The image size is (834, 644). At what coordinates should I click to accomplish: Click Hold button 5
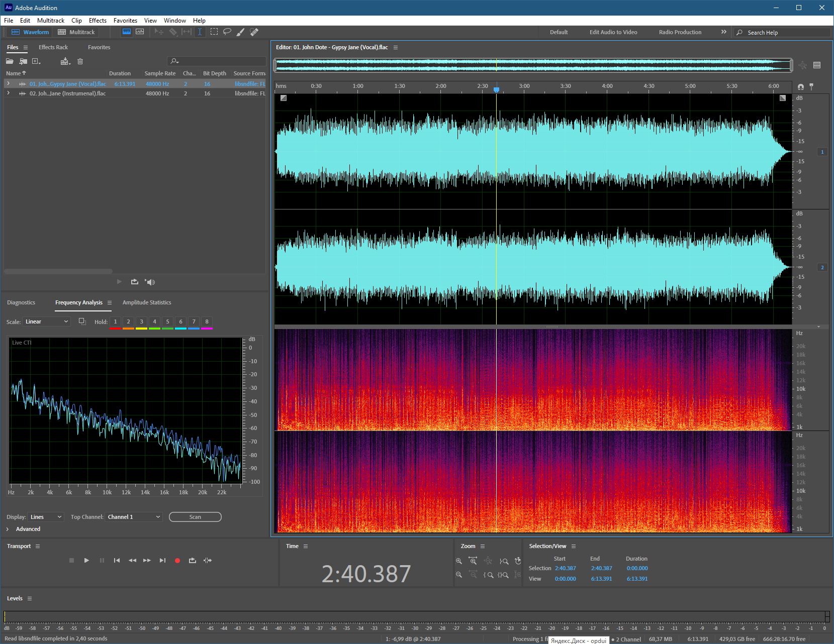click(x=167, y=321)
